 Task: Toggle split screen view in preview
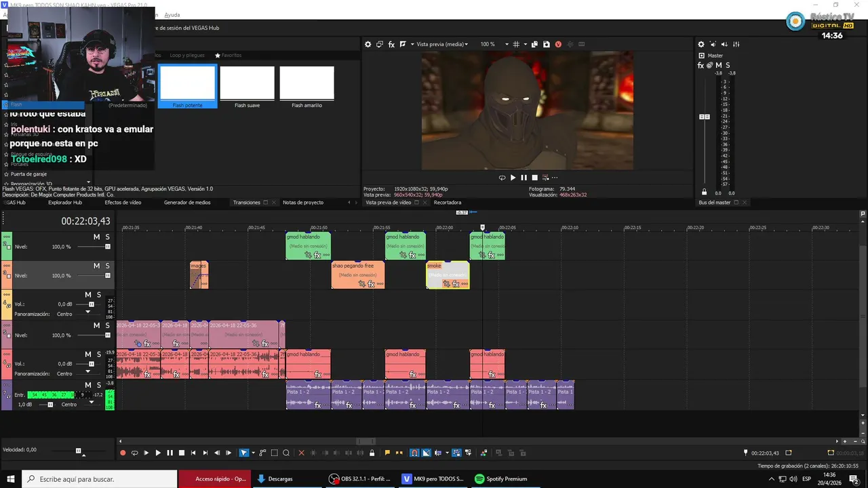pos(403,44)
